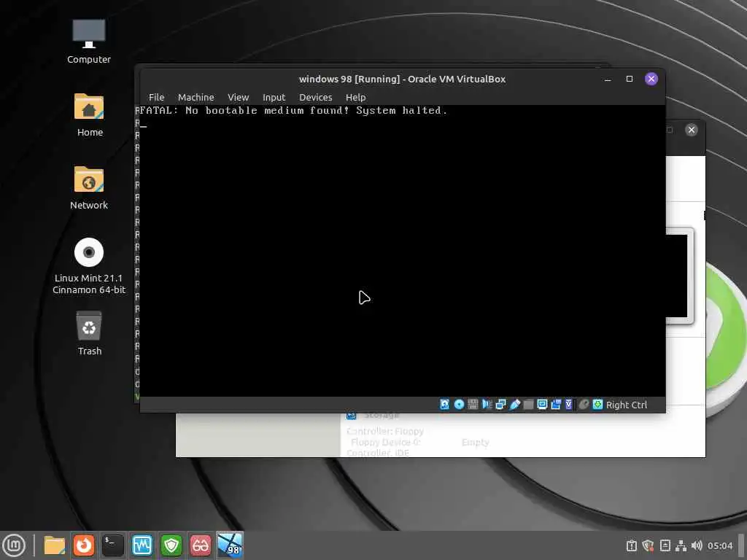Open the Machine menu

(196, 97)
